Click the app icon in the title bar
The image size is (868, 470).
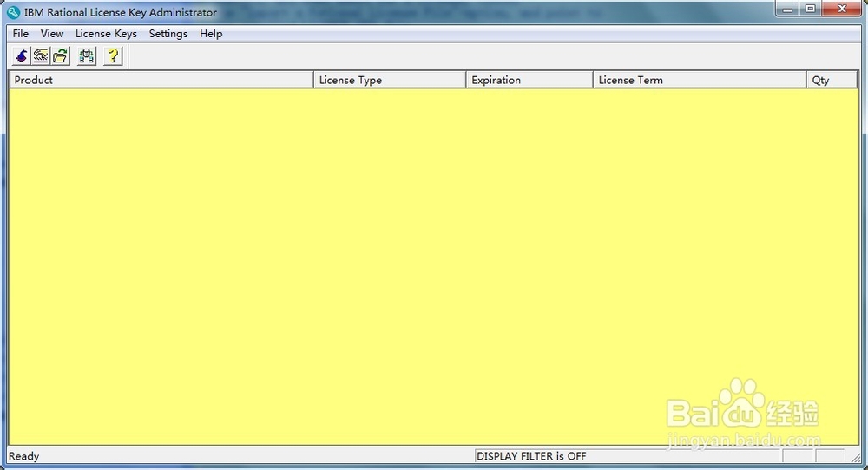(13, 12)
